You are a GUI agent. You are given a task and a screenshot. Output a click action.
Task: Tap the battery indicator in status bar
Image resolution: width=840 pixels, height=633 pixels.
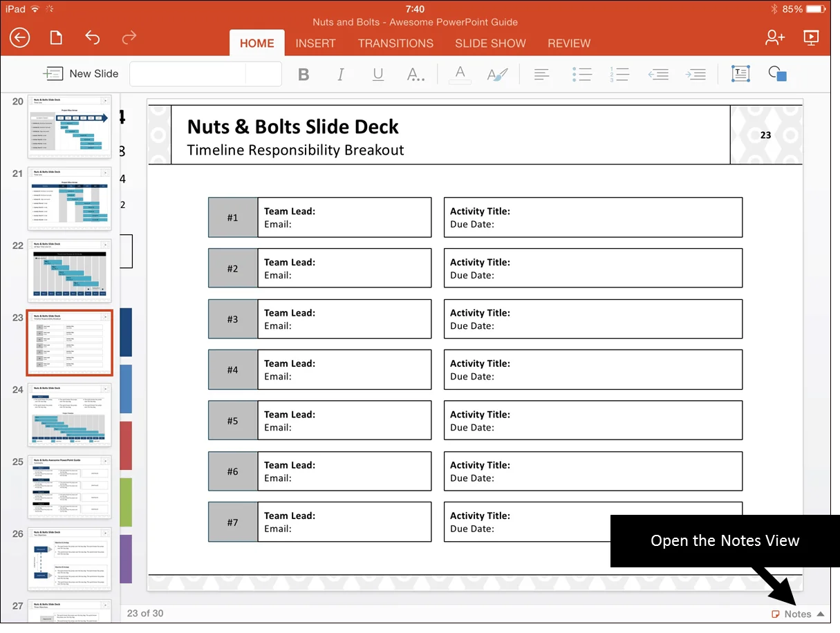814,9
